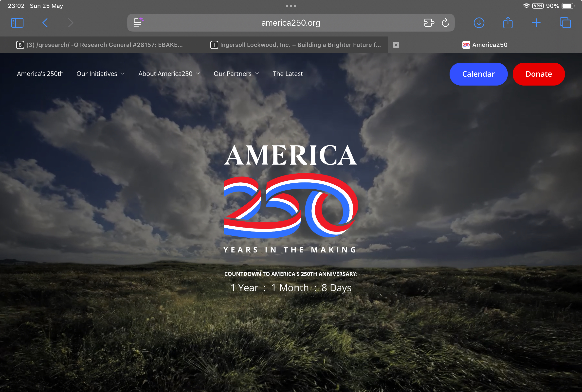The height and width of the screenshot is (392, 582).
Task: Click the YEARS IN THE MAKING tagline
Action: click(290, 250)
